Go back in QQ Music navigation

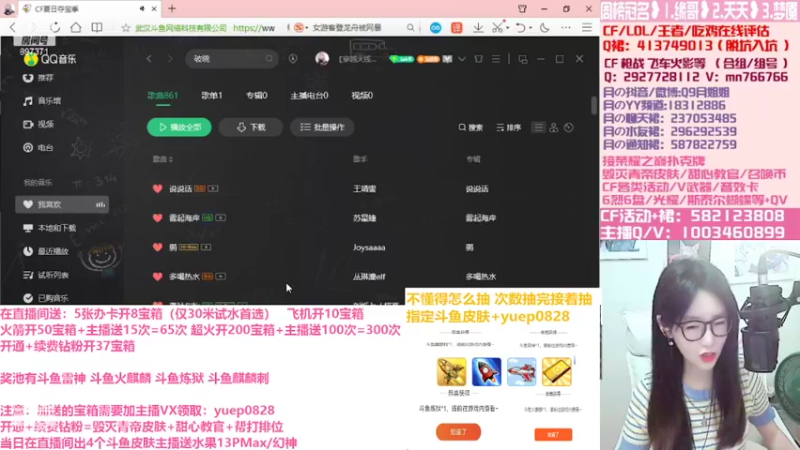149,59
